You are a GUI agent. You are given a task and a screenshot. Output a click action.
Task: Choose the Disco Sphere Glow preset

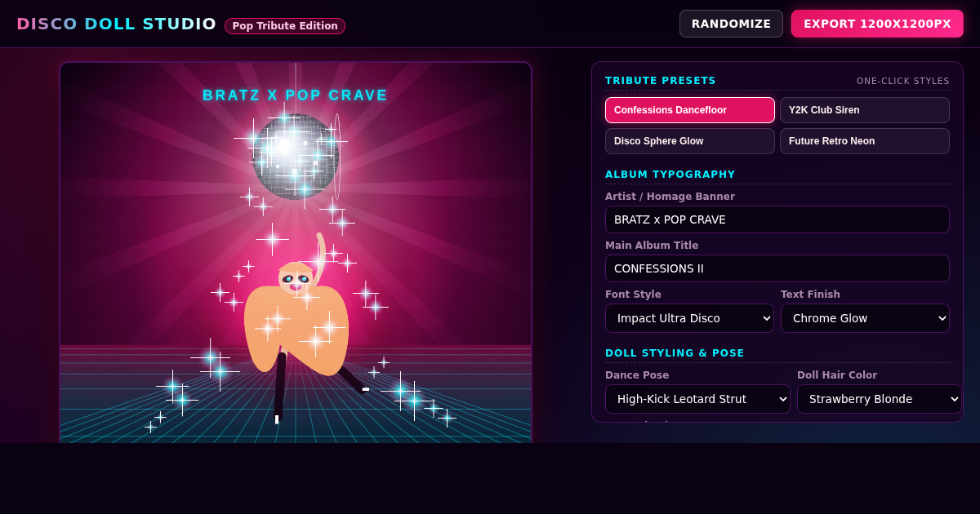690,141
